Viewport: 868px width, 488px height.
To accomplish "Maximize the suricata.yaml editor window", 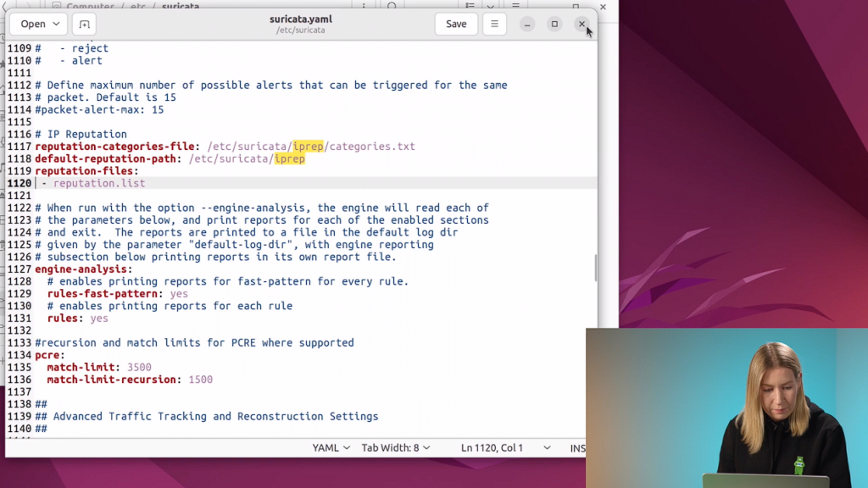I will tap(554, 24).
